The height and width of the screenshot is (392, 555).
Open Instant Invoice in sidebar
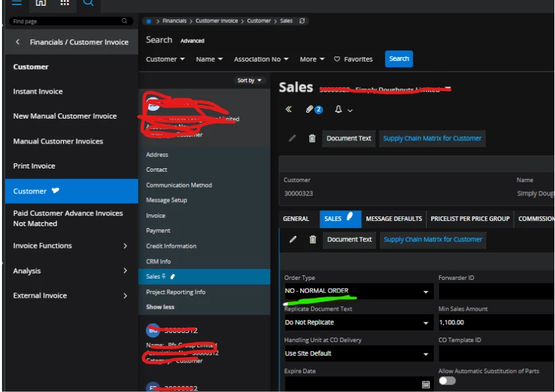38,91
